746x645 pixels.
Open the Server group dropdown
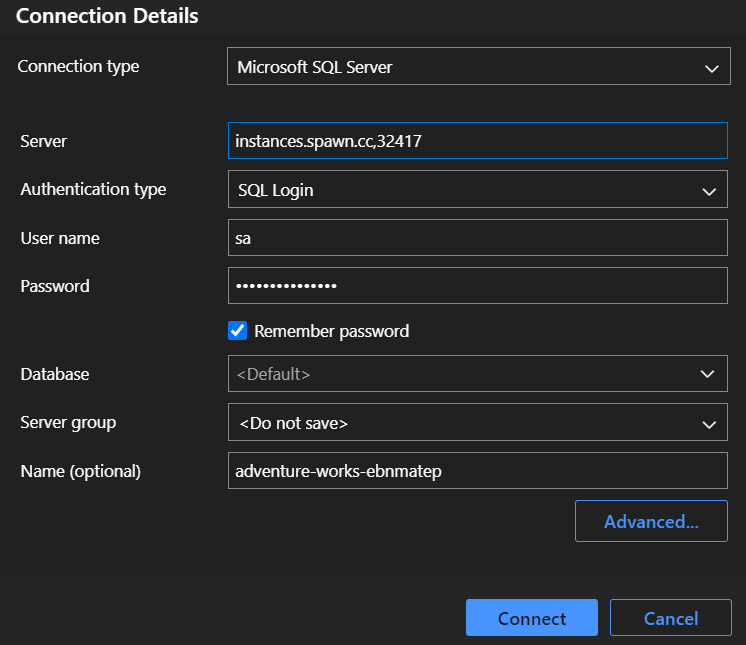(478, 422)
